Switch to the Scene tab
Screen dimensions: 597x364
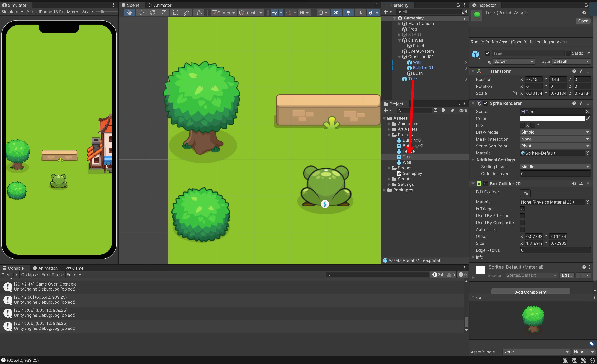point(131,5)
